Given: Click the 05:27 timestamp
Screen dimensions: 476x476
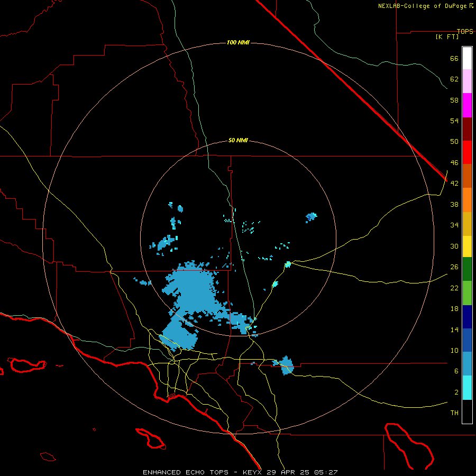Looking at the screenshot, I should [x=326, y=472].
